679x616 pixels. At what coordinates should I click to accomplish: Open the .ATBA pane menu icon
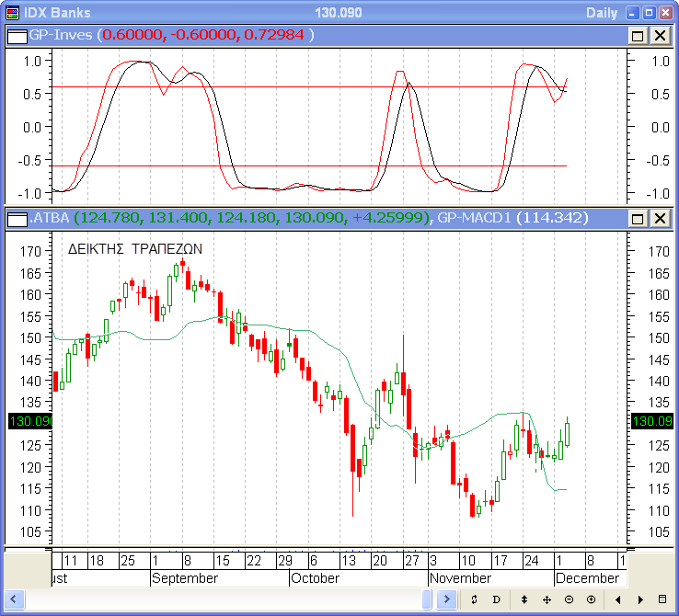tap(17, 218)
